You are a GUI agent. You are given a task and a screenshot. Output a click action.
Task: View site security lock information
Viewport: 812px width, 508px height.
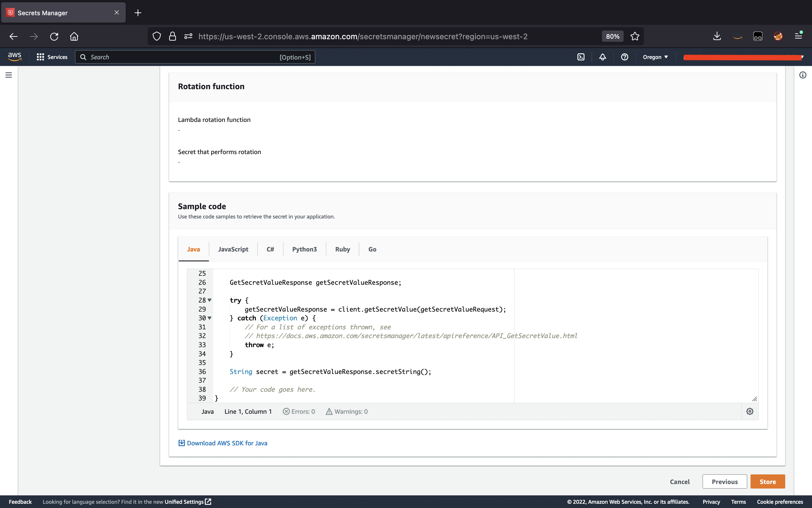[x=173, y=36]
